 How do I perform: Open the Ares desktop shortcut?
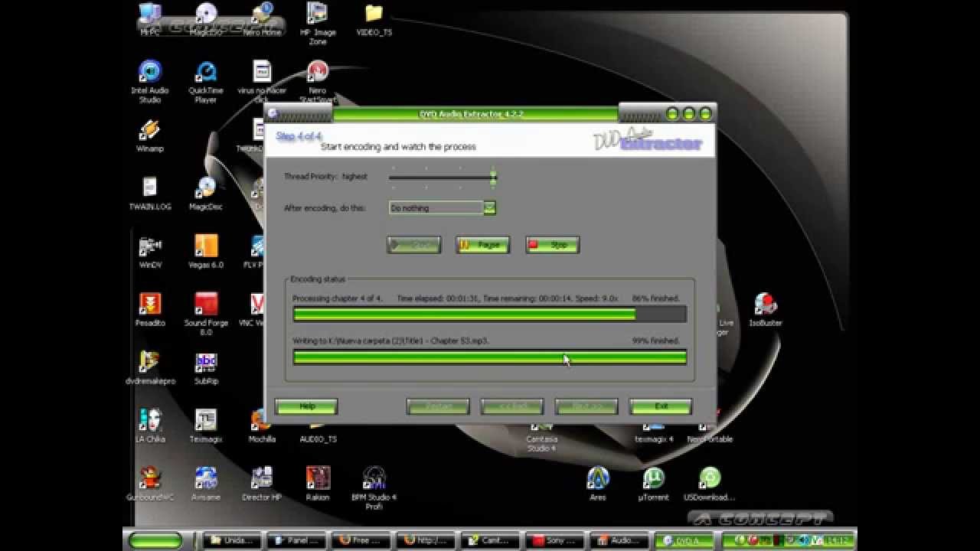598,484
